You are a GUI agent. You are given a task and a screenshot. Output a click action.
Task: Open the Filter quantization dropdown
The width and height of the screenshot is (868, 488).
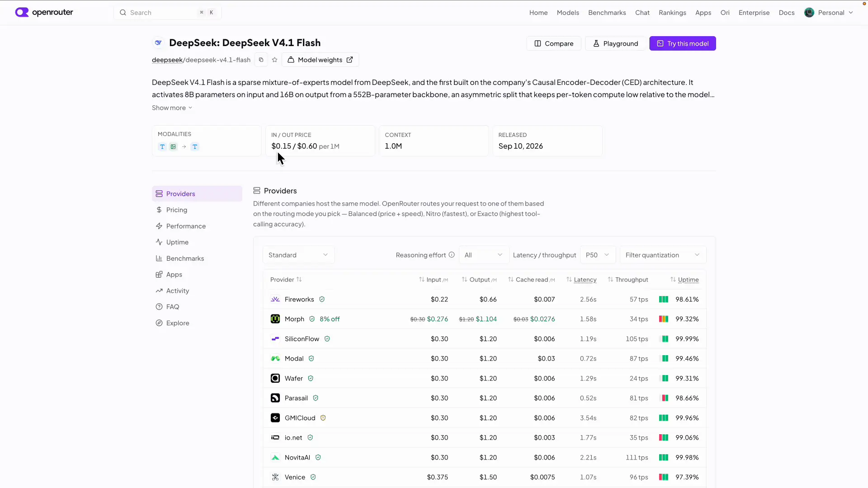663,255
